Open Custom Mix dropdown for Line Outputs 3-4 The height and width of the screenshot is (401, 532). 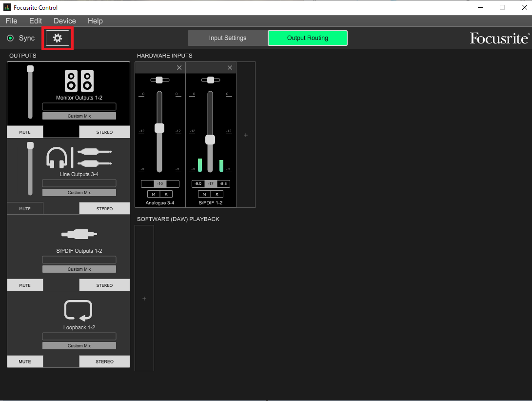(79, 193)
